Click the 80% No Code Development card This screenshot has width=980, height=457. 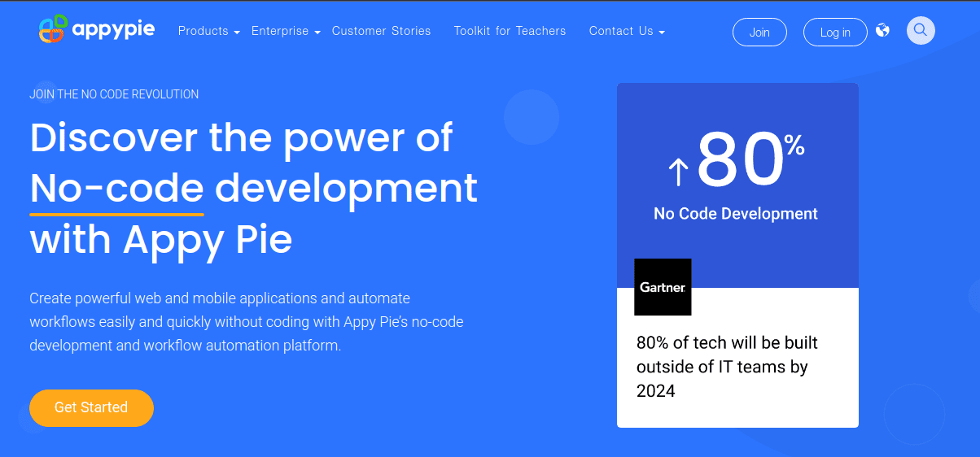737,255
